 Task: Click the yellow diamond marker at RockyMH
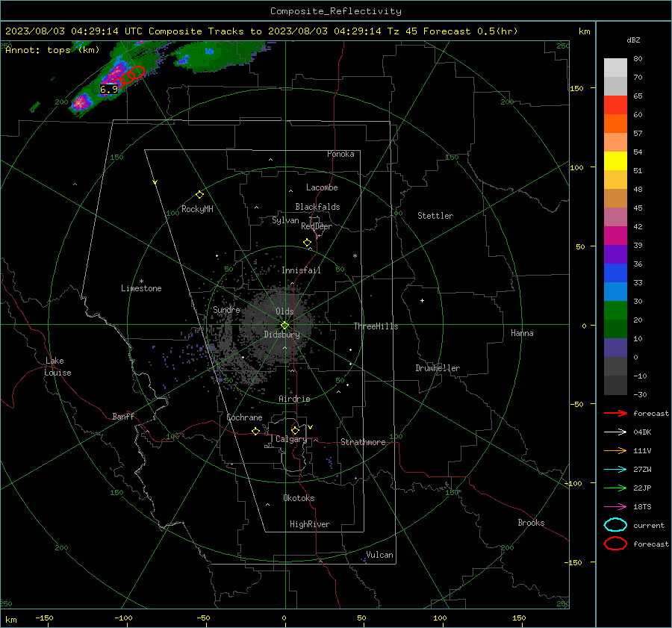pos(199,195)
